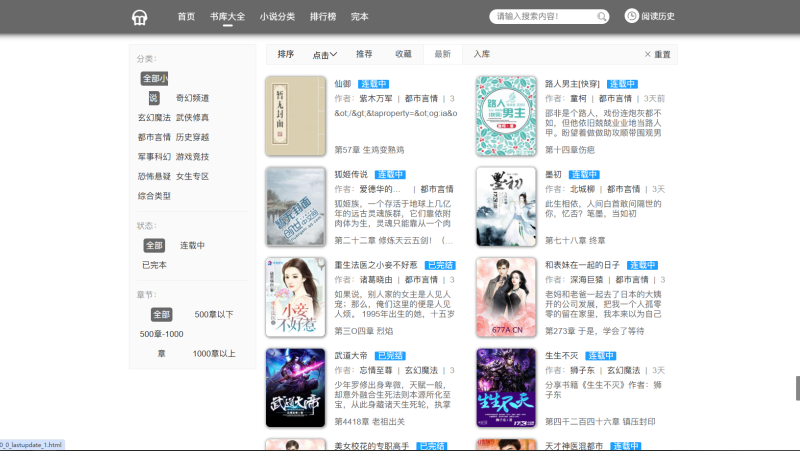Open 仙御 book cover thumbnail

coord(295,116)
